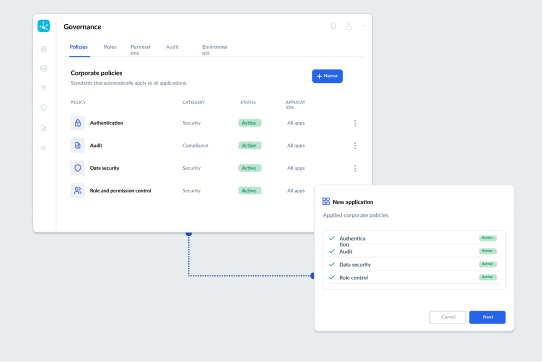Click the Authentication checkmark in New application
This screenshot has width=542, height=362.
click(332, 238)
